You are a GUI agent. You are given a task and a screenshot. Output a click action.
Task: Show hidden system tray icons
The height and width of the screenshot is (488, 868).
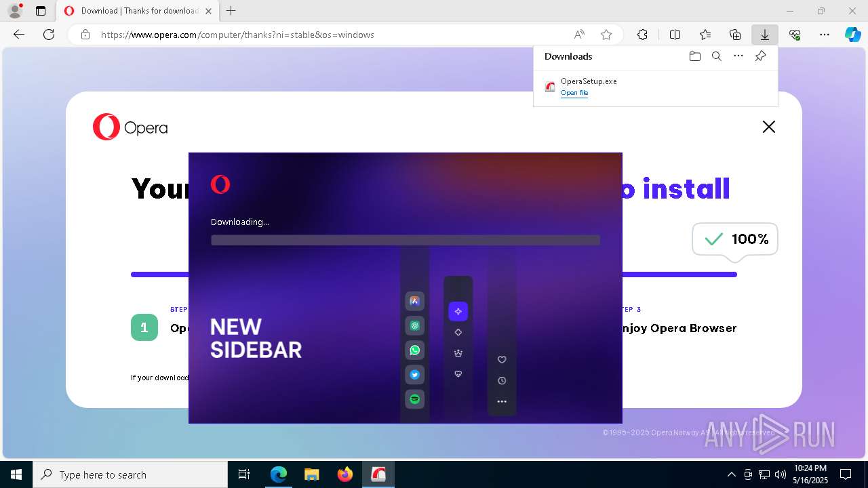[731, 474]
